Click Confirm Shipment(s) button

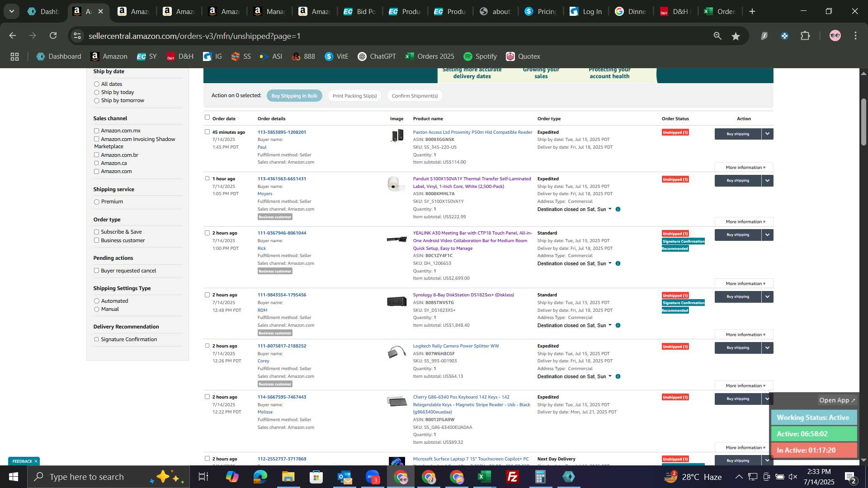tap(415, 96)
